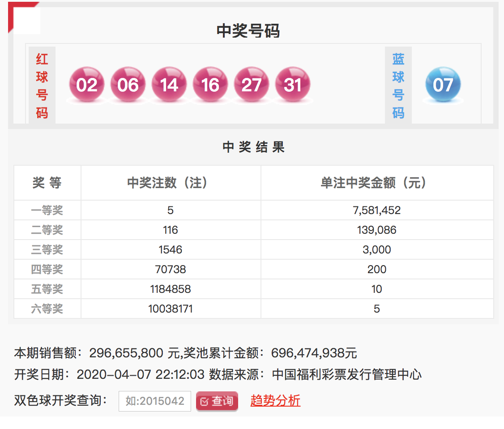Select the first prize amount 7,581,452
The width and height of the screenshot is (504, 429).
(x=376, y=210)
